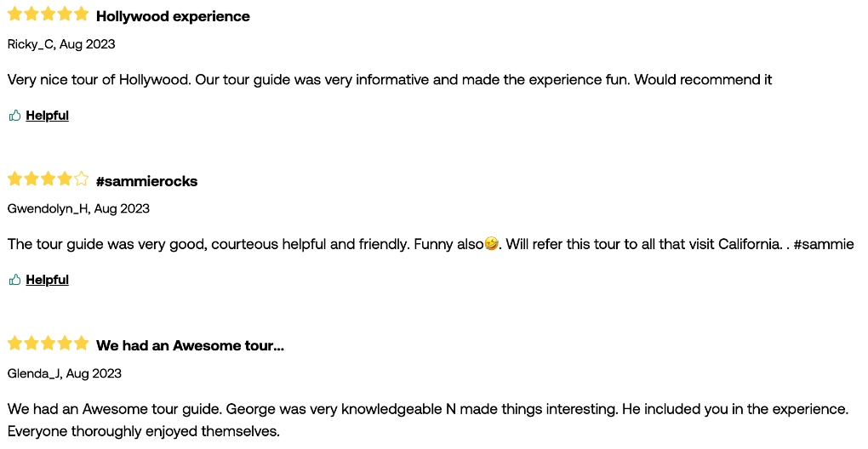Click the laughing emoji in Gwendolyn's review
Screen dimensions: 868x449
[491, 244]
